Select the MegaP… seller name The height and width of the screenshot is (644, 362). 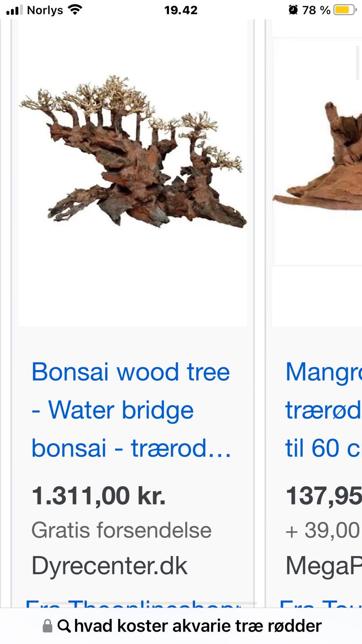tap(324, 566)
